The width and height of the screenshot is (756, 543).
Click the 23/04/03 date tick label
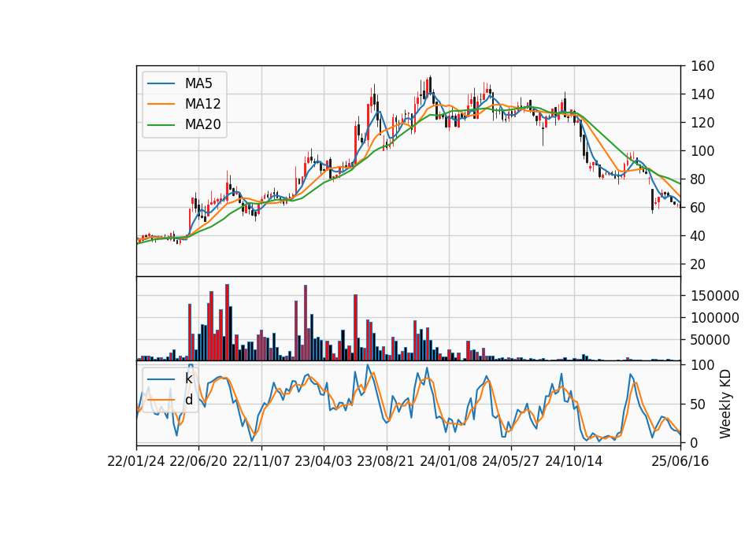click(324, 461)
